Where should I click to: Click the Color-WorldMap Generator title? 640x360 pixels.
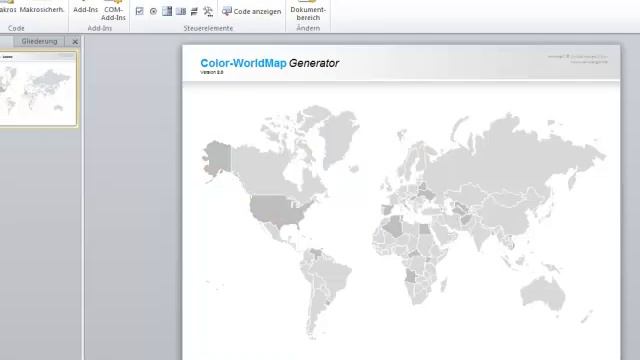[x=269, y=63]
